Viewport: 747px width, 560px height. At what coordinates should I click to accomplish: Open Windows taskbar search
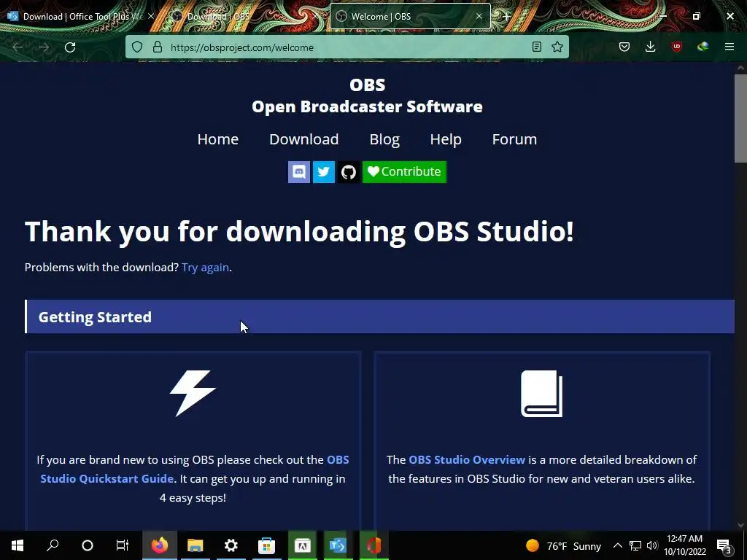[x=53, y=545]
